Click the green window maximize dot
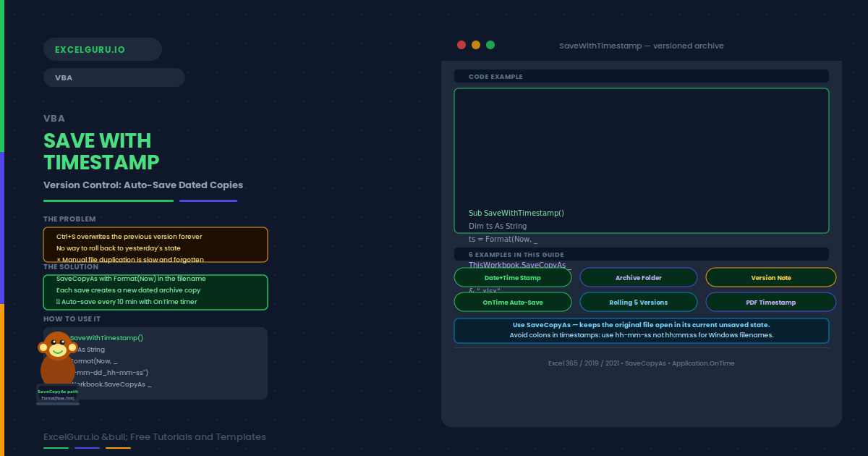The width and height of the screenshot is (868, 456). 490,45
